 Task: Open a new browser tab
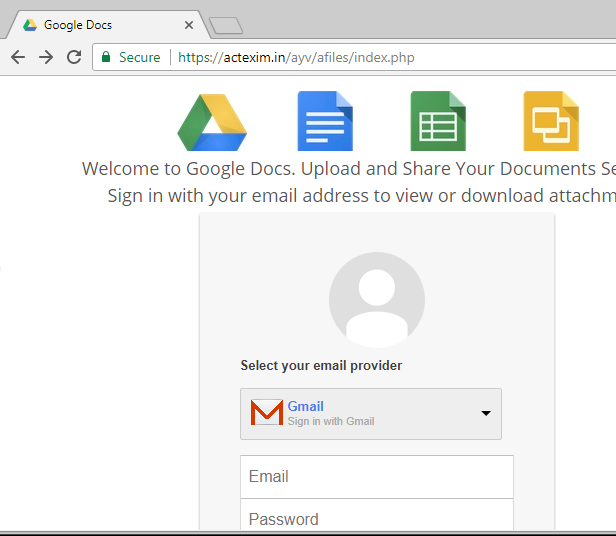tap(226, 26)
